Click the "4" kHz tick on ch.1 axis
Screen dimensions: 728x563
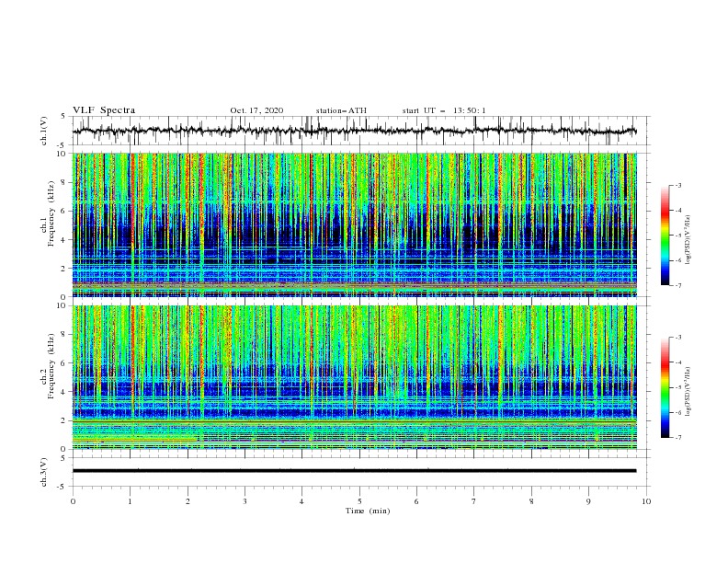pos(64,240)
